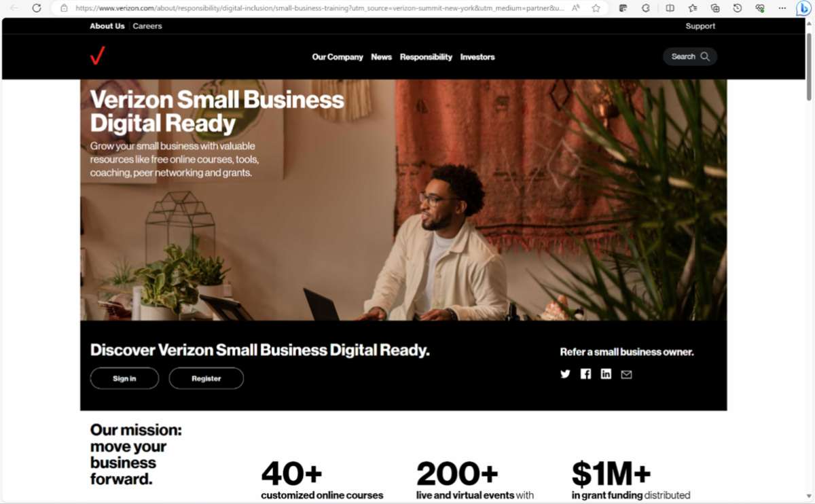Share via the LinkedIn icon

(606, 374)
